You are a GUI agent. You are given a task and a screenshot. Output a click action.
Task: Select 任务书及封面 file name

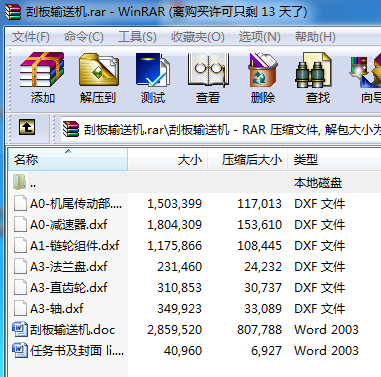[x=77, y=350]
